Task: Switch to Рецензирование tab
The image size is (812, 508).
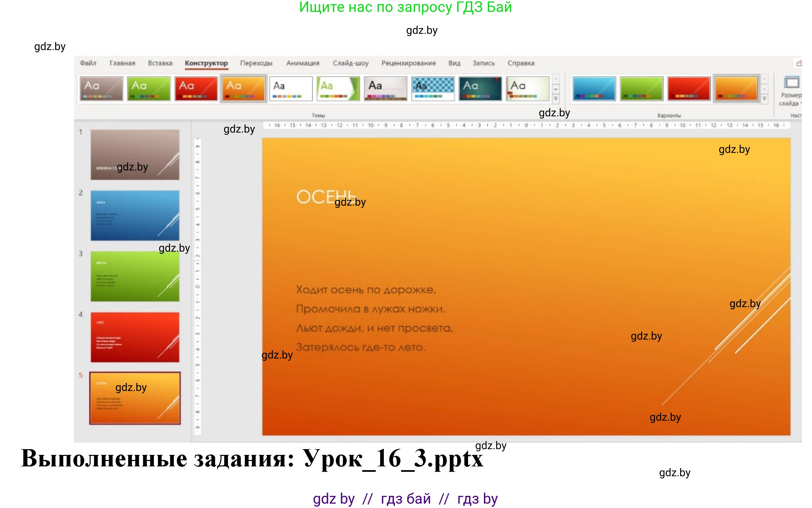Action: click(409, 63)
